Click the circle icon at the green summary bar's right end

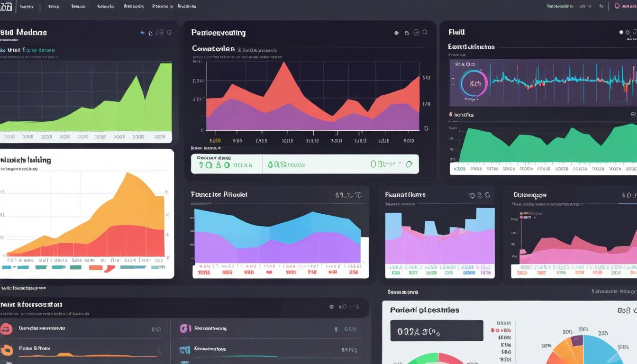[x=409, y=164]
